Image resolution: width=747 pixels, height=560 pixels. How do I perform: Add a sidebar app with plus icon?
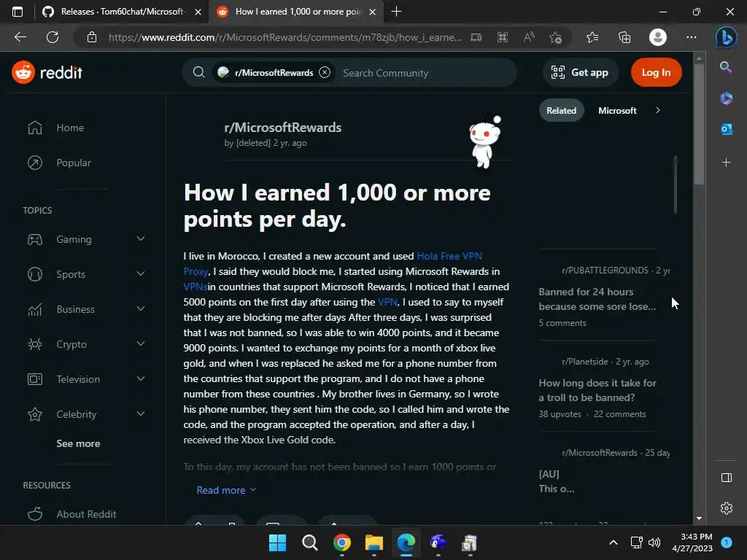coord(726,163)
